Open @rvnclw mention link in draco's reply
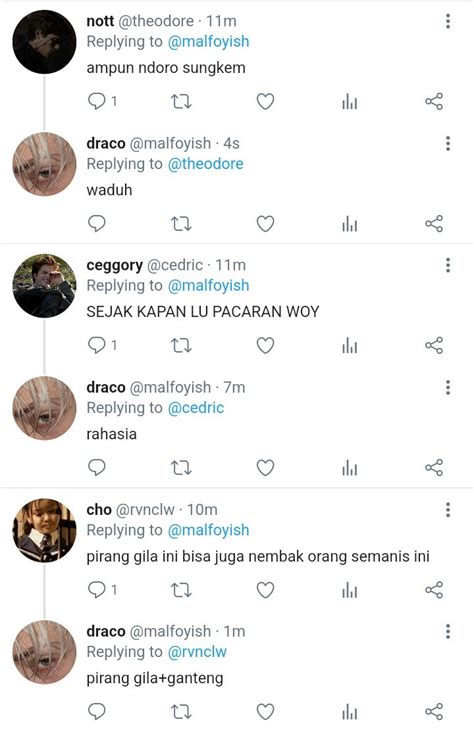This screenshot has width=474, height=730. point(197,652)
